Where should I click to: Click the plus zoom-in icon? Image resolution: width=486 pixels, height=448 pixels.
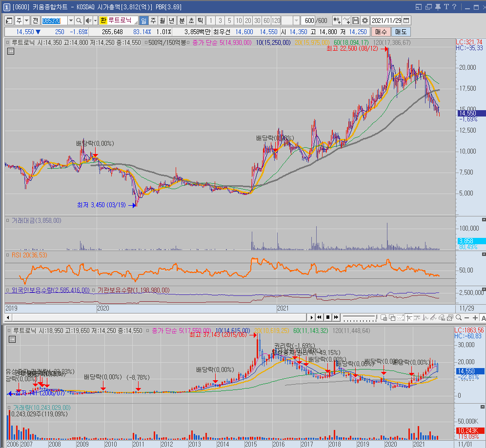pyautogui.click(x=475, y=317)
